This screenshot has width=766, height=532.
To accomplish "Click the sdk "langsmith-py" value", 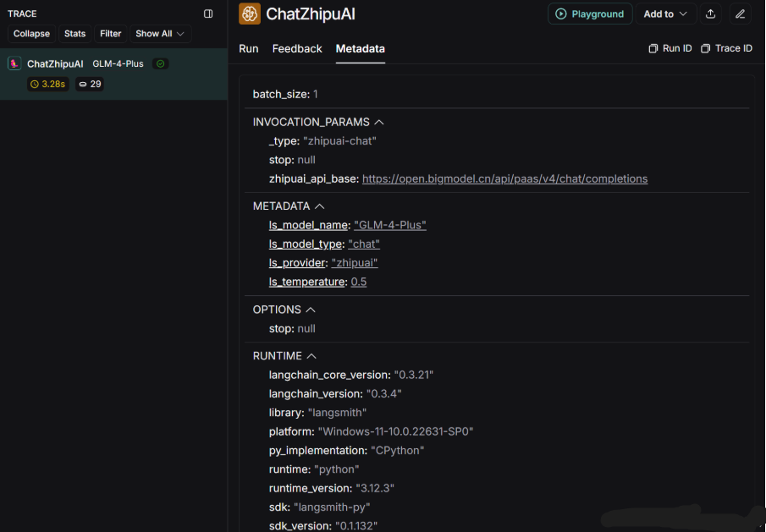I will coord(332,507).
